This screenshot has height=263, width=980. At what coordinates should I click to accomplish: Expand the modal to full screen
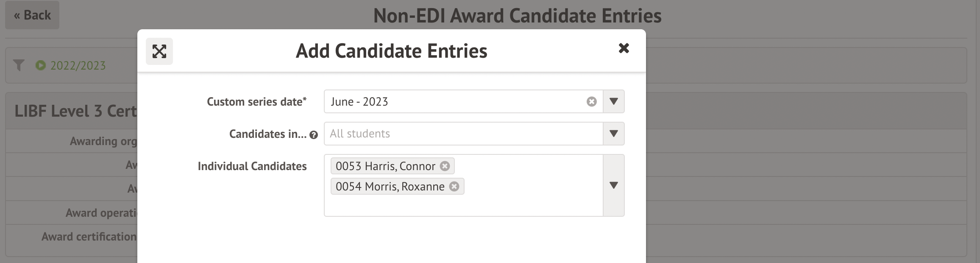159,51
